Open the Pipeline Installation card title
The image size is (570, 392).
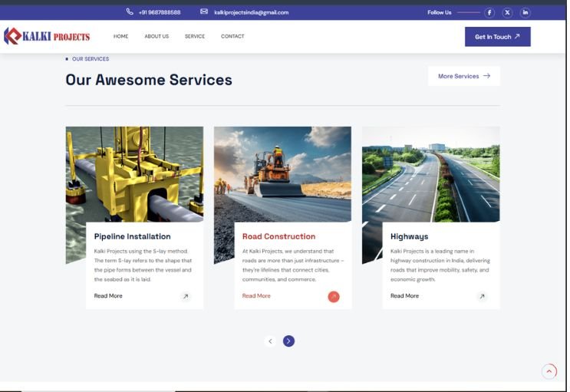click(132, 236)
